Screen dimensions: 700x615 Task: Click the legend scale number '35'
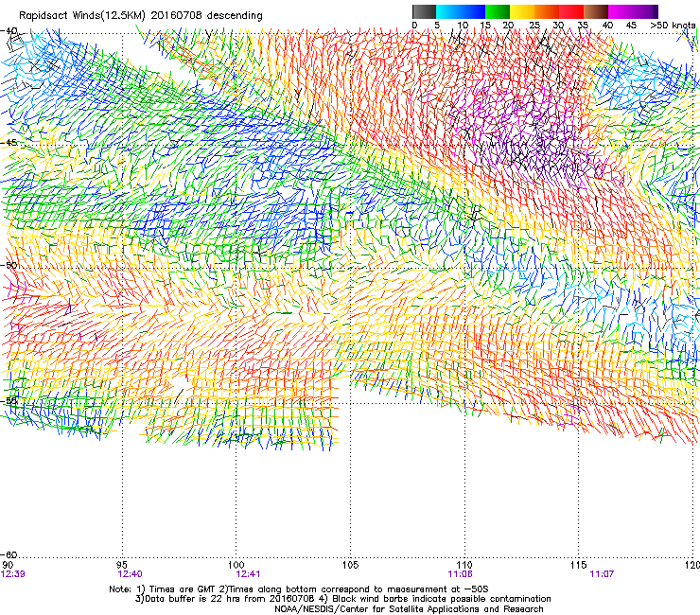[583, 26]
